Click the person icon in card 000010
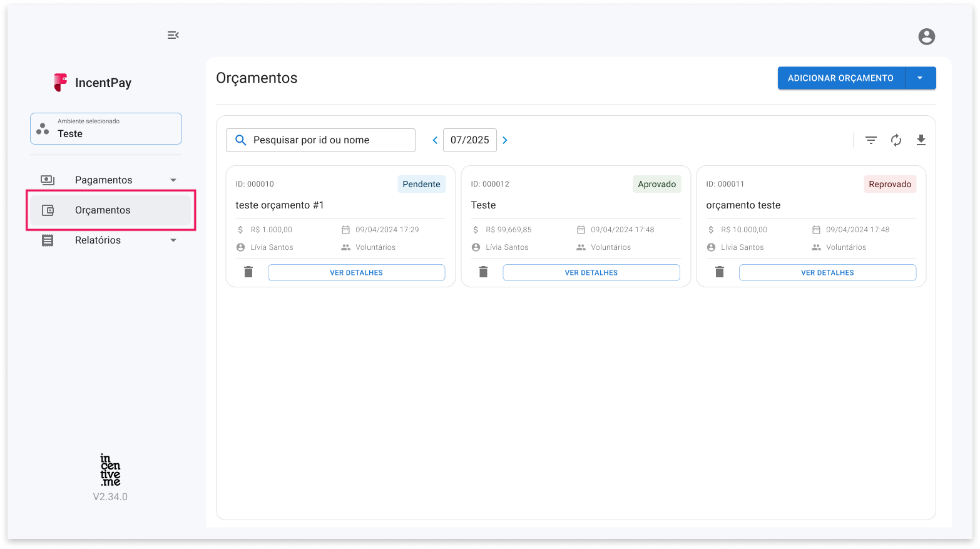Image resolution: width=980 pixels, height=549 pixels. pos(240,247)
